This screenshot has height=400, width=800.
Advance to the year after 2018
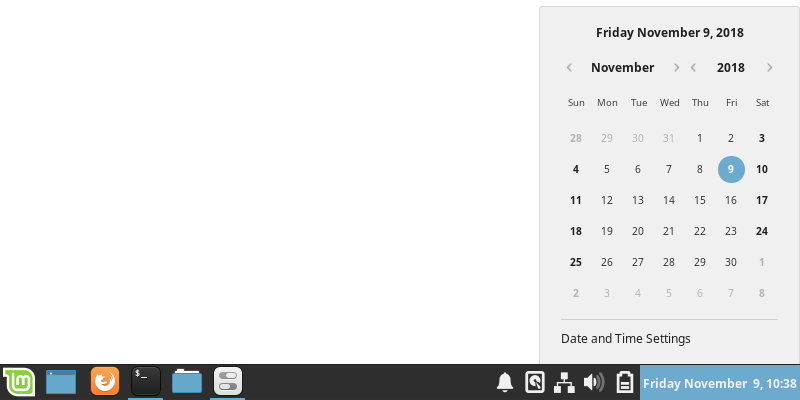click(770, 67)
